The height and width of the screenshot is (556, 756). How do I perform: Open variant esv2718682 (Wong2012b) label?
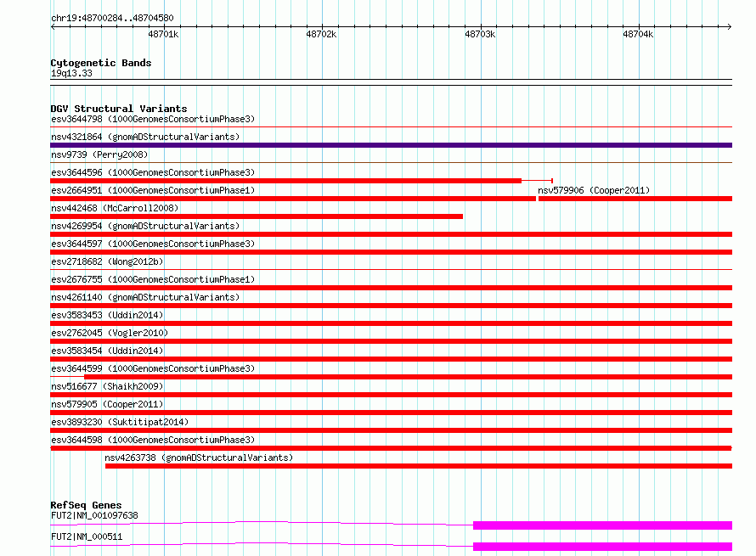[107, 261]
